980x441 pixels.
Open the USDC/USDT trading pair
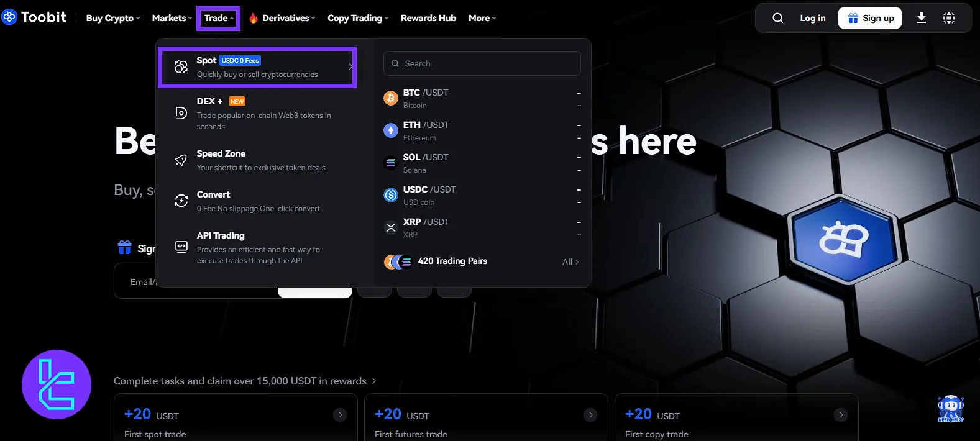pyautogui.click(x=482, y=196)
